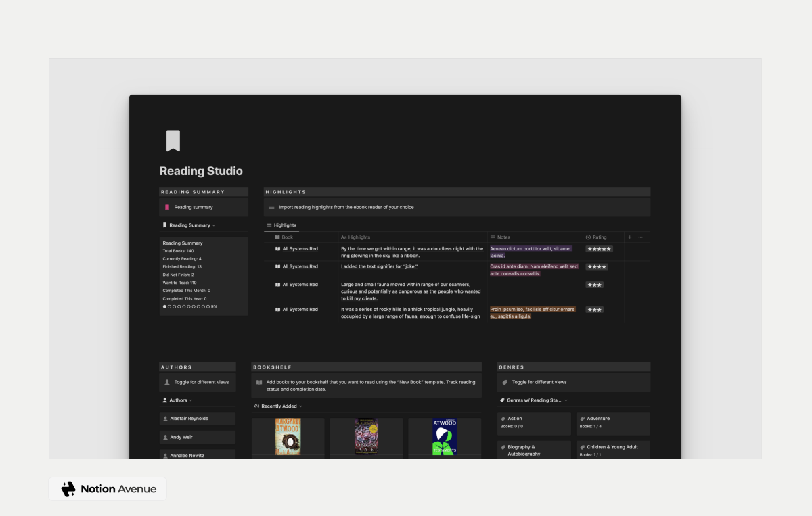This screenshot has width=812, height=516.
Task: Click the 'Aenean dictum porttitor' note cell
Action: point(531,252)
